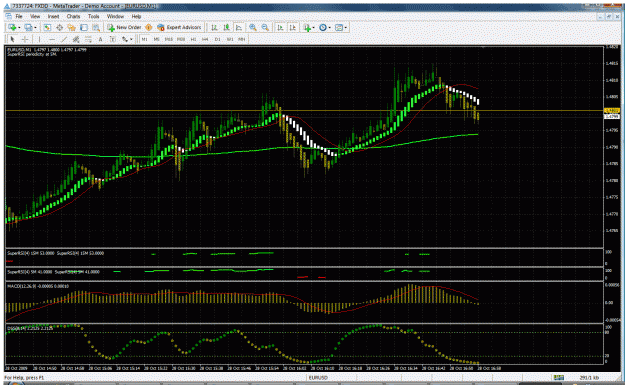This screenshot has width=625, height=385.
Task: Select the Fibonacci Retracement tool
Action: pyautogui.click(x=88, y=39)
